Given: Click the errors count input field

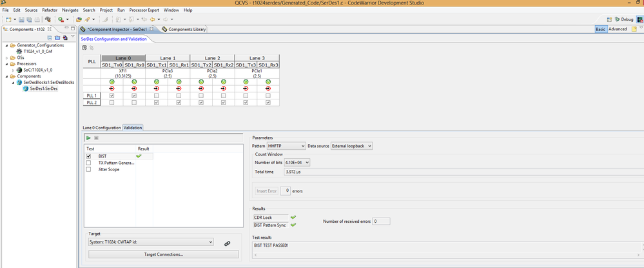Looking at the screenshot, I should (286, 191).
